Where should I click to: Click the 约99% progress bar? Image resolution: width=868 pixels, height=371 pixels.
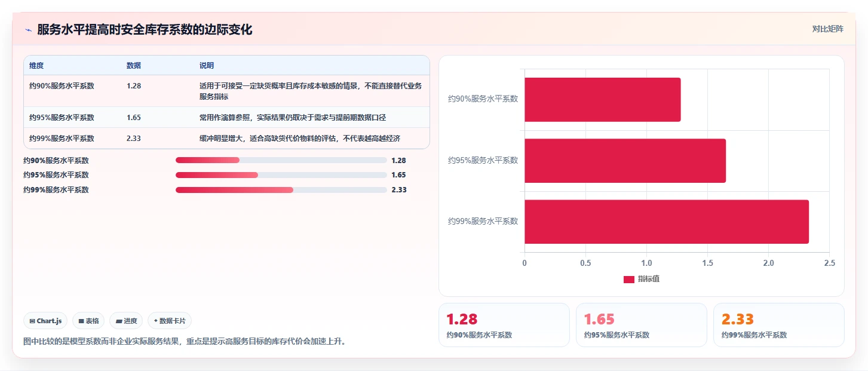[x=281, y=190]
